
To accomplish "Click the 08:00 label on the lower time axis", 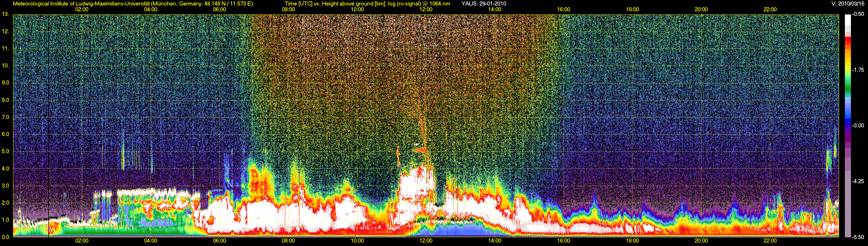I will [x=288, y=241].
